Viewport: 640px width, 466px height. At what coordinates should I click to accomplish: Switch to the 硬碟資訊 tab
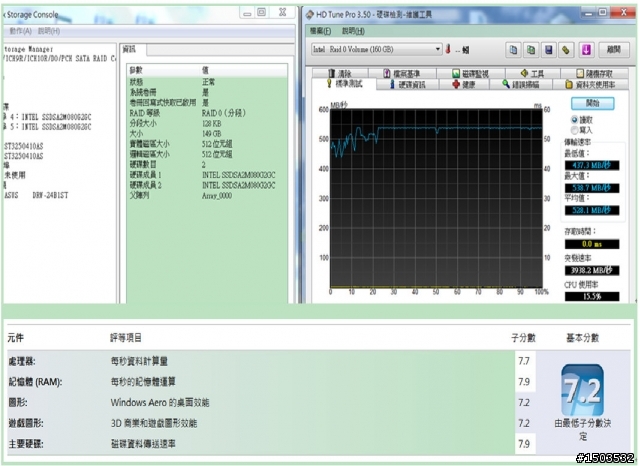coord(407,84)
